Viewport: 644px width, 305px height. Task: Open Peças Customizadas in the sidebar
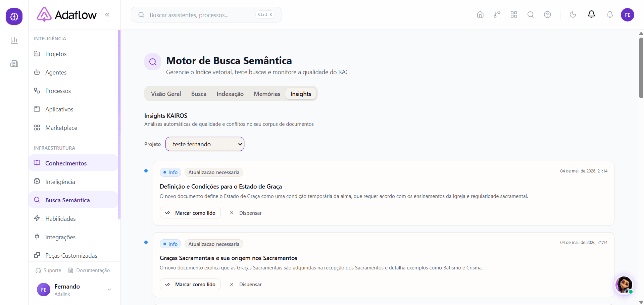pyautogui.click(x=73, y=255)
